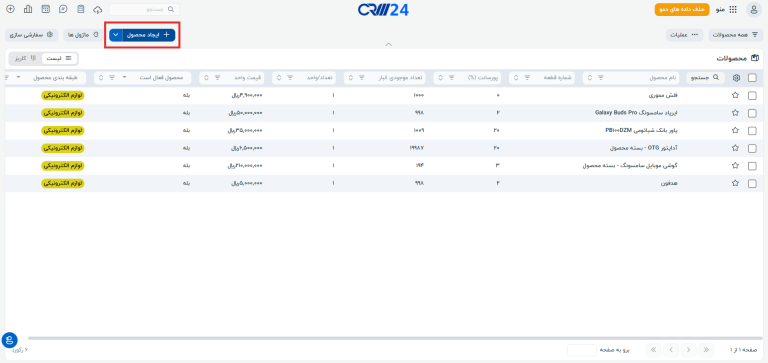
Task: Open the table column settings gear icon
Action: (736, 77)
